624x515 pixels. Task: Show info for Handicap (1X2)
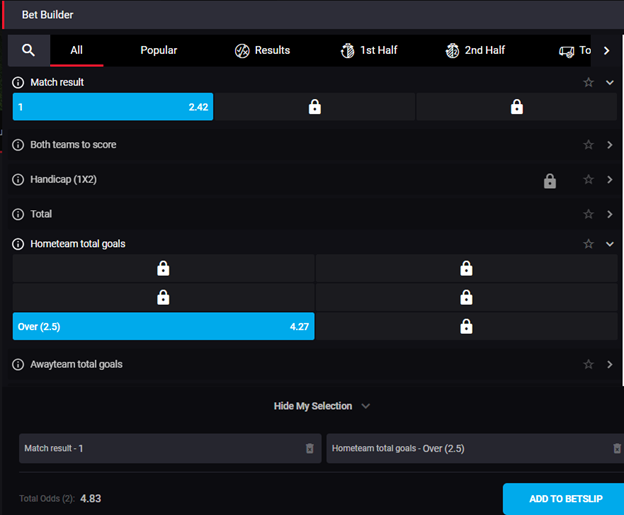18,179
